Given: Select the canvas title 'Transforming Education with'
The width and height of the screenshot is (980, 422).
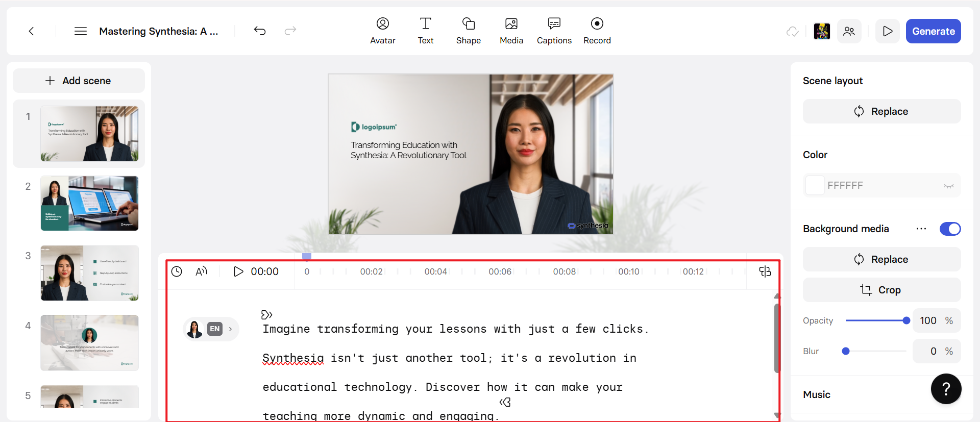Looking at the screenshot, I should click(404, 145).
